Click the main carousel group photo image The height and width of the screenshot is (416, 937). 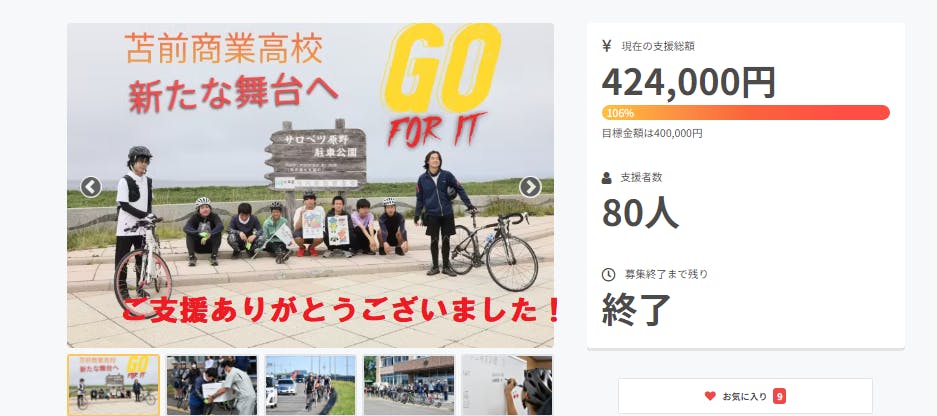[x=310, y=185]
